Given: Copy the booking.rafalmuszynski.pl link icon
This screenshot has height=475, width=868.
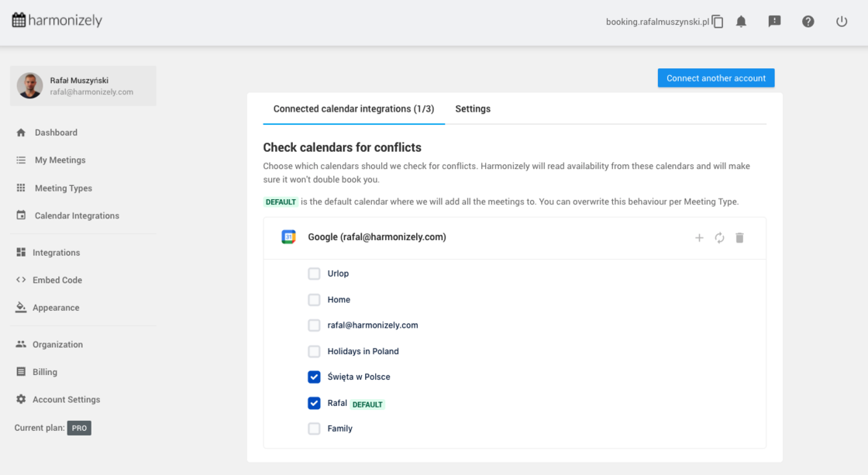Looking at the screenshot, I should pos(718,22).
